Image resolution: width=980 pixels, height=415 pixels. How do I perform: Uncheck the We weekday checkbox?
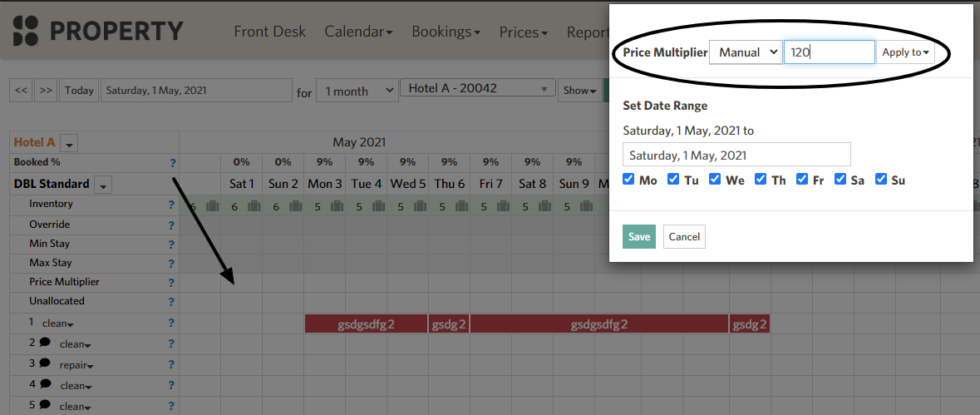click(x=715, y=180)
